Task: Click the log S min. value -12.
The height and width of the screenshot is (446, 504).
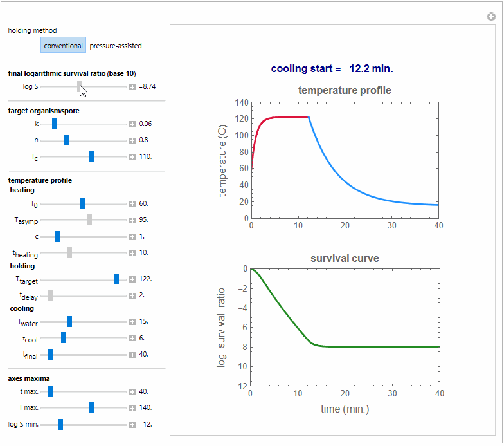Action: point(145,425)
